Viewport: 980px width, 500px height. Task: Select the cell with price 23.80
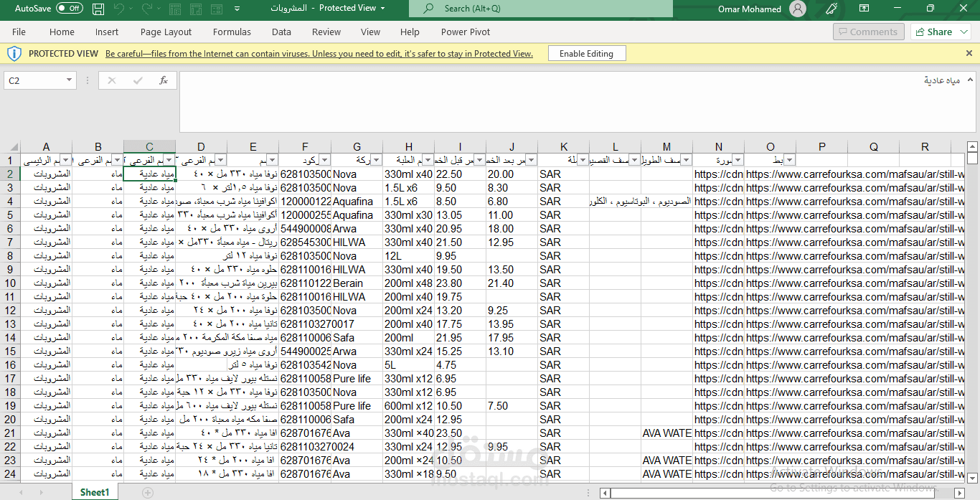coord(460,283)
